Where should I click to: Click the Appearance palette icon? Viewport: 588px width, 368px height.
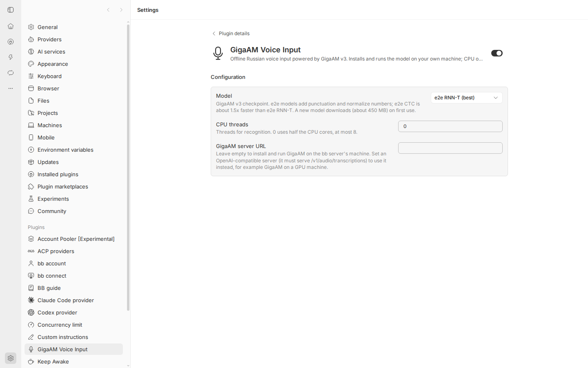point(31,64)
